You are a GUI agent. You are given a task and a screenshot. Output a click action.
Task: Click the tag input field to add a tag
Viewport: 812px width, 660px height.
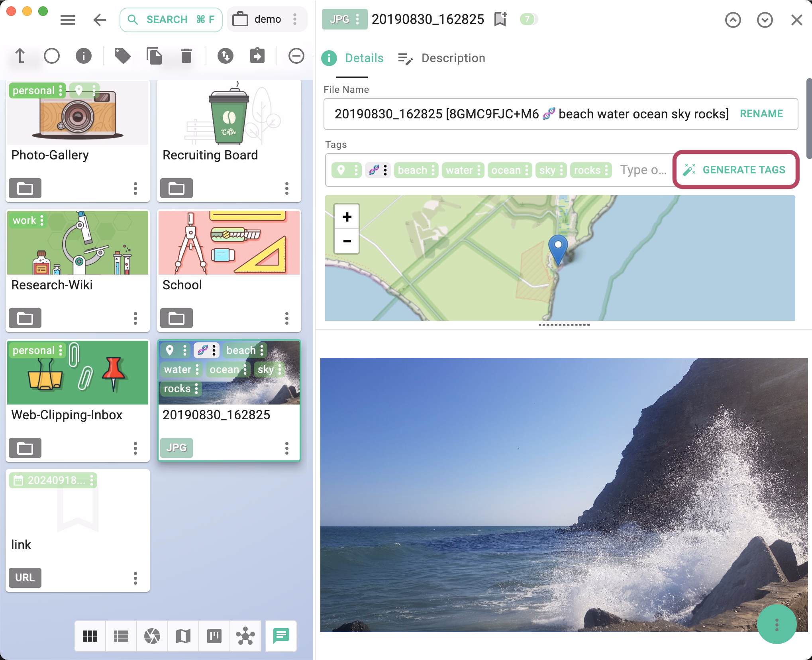pyautogui.click(x=643, y=170)
